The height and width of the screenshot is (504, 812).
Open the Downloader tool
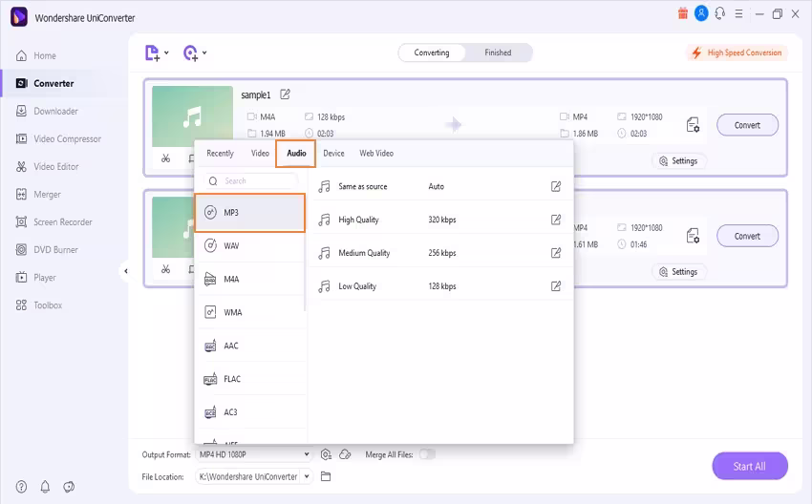[47, 112]
